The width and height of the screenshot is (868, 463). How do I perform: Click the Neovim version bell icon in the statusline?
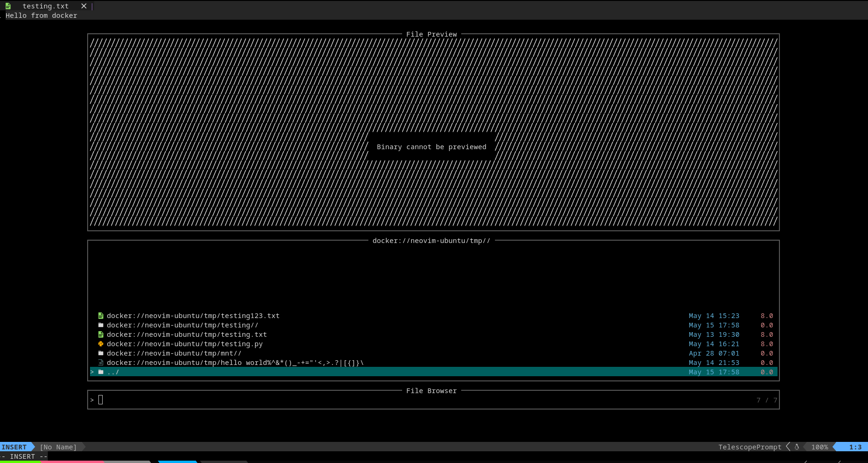797,447
